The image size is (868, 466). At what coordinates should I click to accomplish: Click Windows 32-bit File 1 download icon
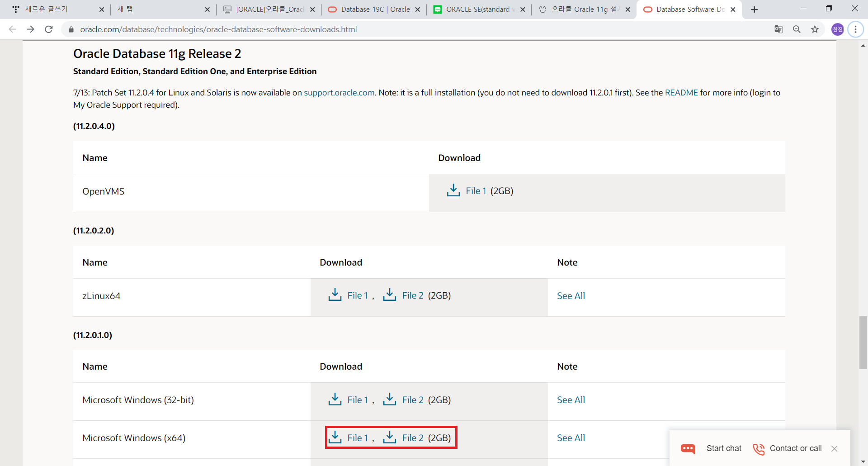pos(335,399)
